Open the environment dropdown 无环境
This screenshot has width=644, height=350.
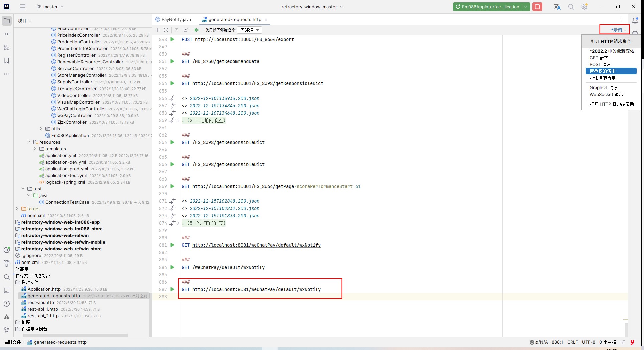[250, 30]
